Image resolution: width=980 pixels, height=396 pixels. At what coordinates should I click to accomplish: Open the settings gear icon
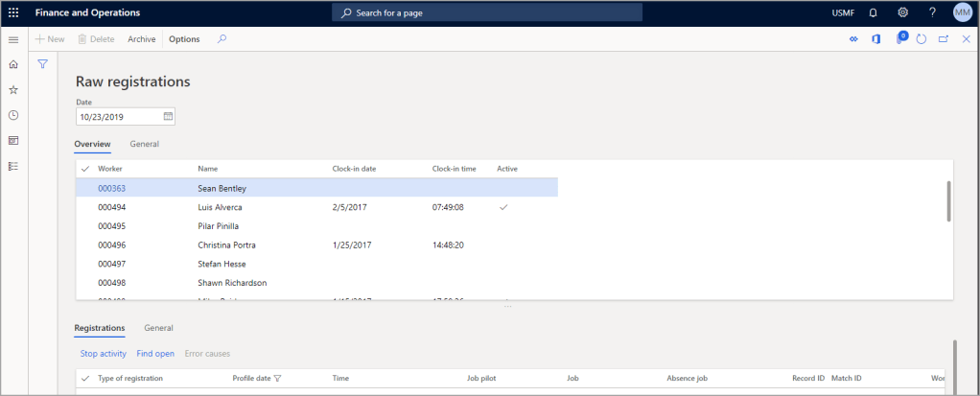[x=902, y=12]
